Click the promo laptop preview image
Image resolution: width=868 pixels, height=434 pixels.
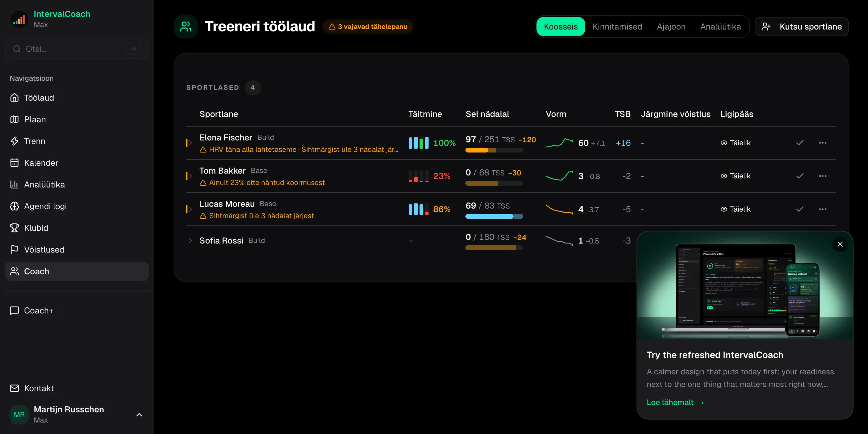click(x=745, y=286)
